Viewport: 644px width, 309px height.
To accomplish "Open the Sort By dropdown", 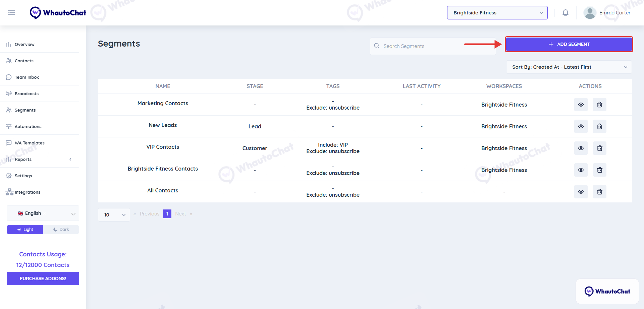I will coord(569,67).
